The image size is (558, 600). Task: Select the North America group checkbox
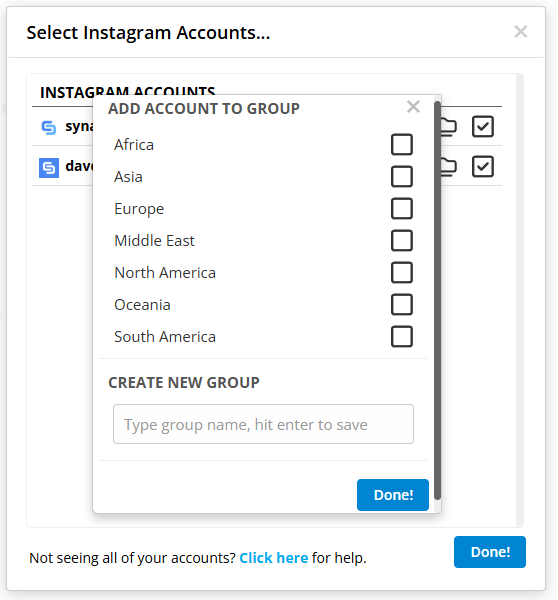tap(402, 272)
